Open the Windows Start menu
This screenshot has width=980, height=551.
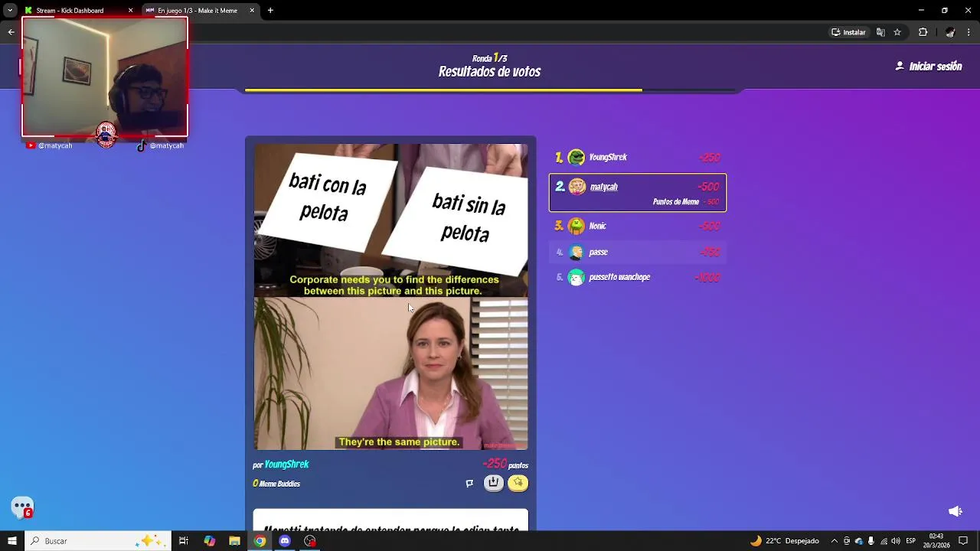tap(11, 541)
